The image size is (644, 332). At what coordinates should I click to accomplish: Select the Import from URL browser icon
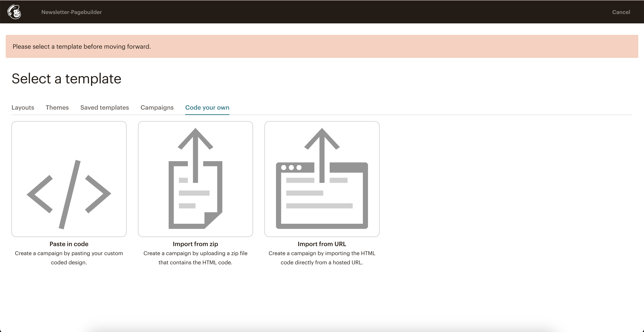[x=322, y=179]
